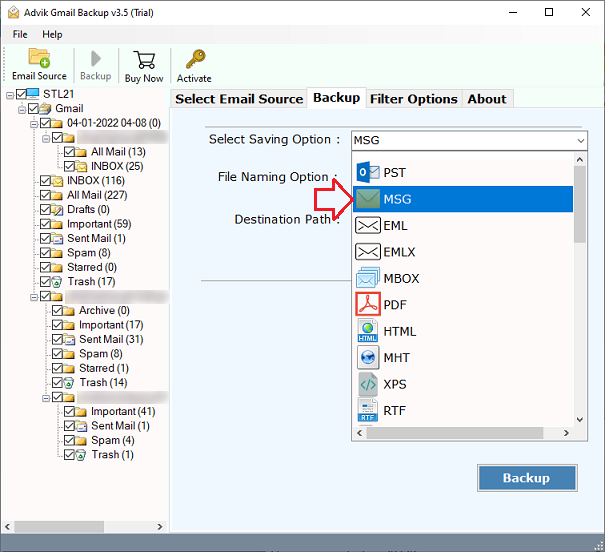Select the RTF document icon
The width and height of the screenshot is (605, 552).
pyautogui.click(x=368, y=410)
